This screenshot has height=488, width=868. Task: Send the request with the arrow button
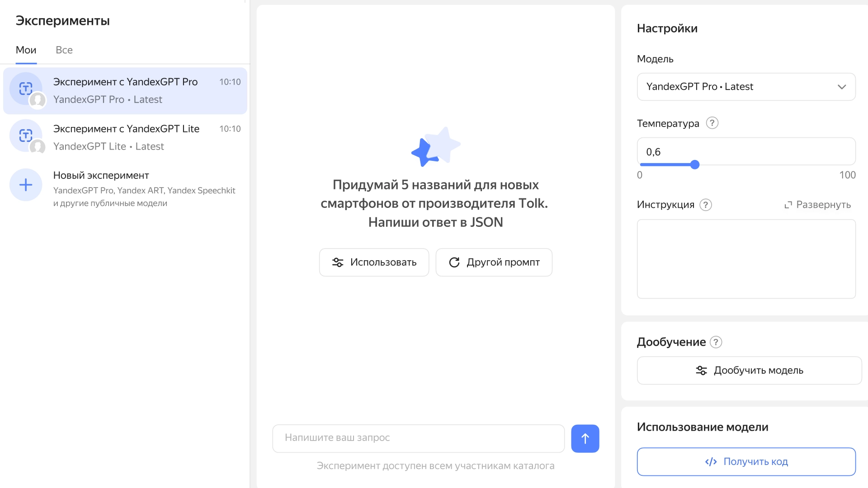pyautogui.click(x=585, y=438)
